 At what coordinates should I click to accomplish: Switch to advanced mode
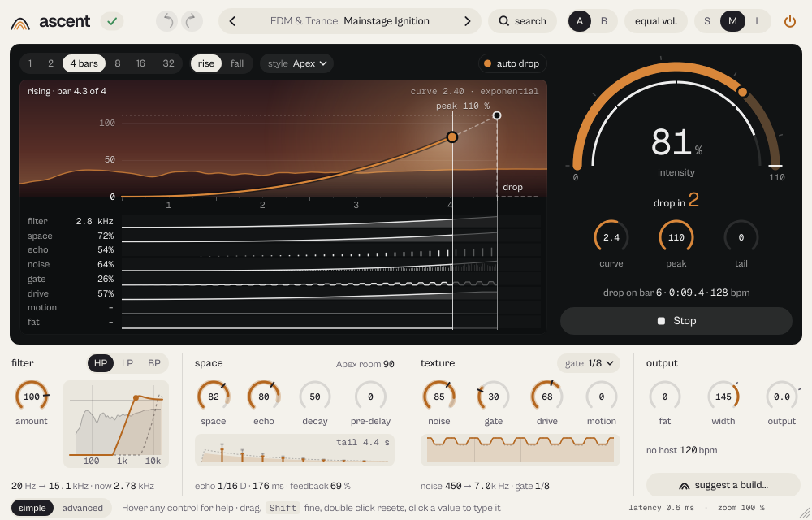pyautogui.click(x=82, y=508)
